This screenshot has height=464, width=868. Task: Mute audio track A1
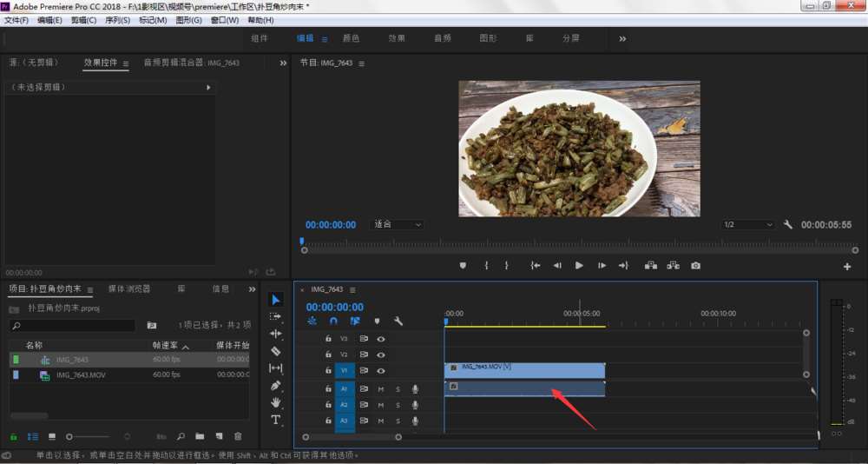[x=380, y=388]
